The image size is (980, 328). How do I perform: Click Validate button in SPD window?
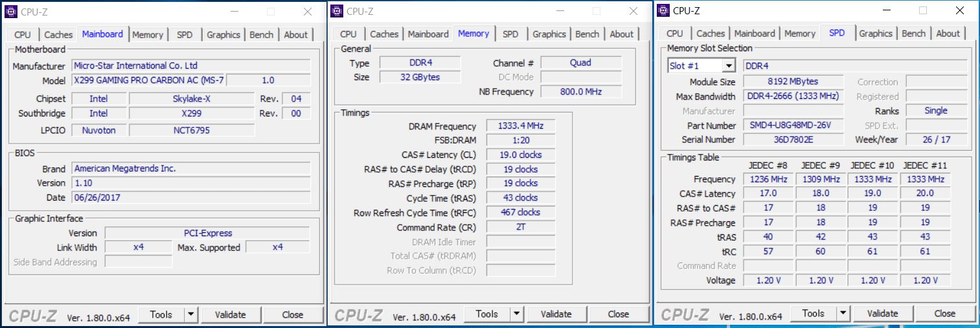(883, 313)
